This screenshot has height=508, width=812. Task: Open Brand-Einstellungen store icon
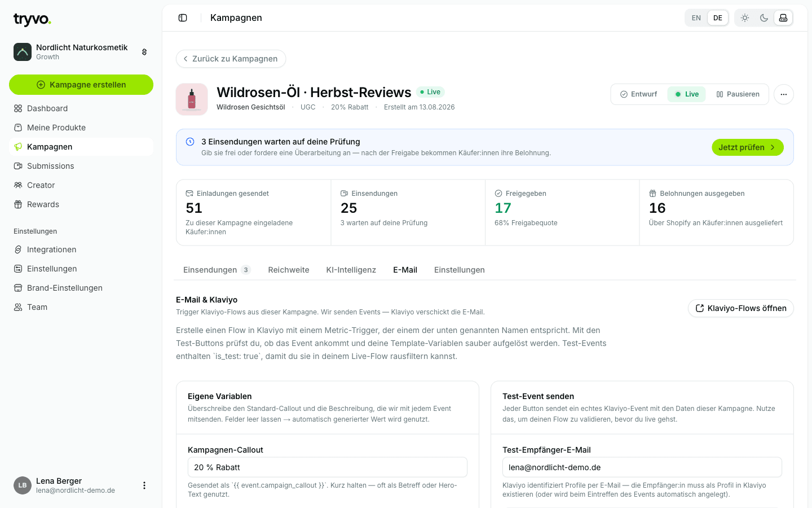point(18,288)
